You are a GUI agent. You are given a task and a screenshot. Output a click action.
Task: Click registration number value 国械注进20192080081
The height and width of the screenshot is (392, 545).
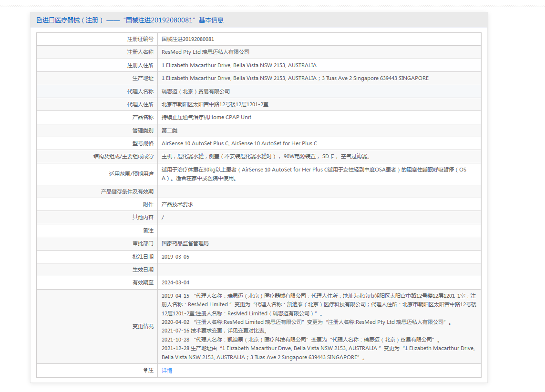(188, 39)
